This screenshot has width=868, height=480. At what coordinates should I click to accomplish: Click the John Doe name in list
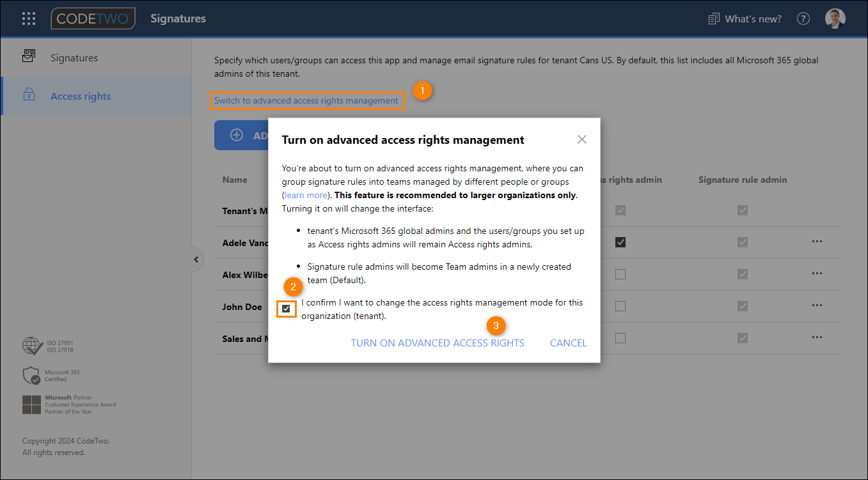point(242,307)
